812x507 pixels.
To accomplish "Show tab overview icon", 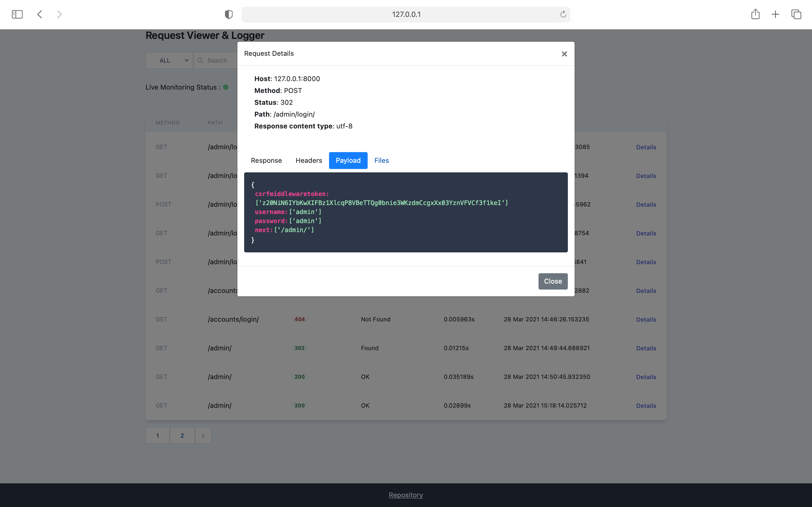I will tap(796, 14).
